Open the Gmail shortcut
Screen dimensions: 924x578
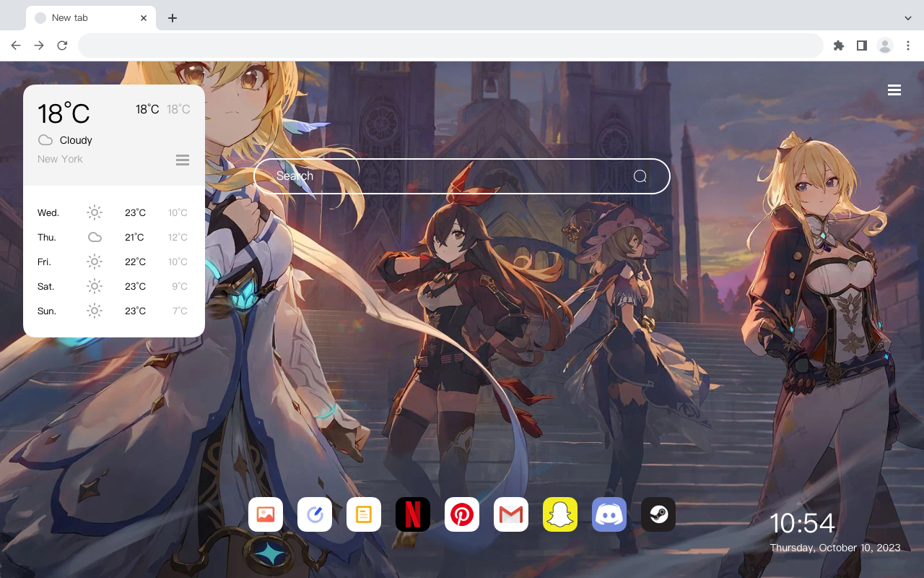(511, 514)
